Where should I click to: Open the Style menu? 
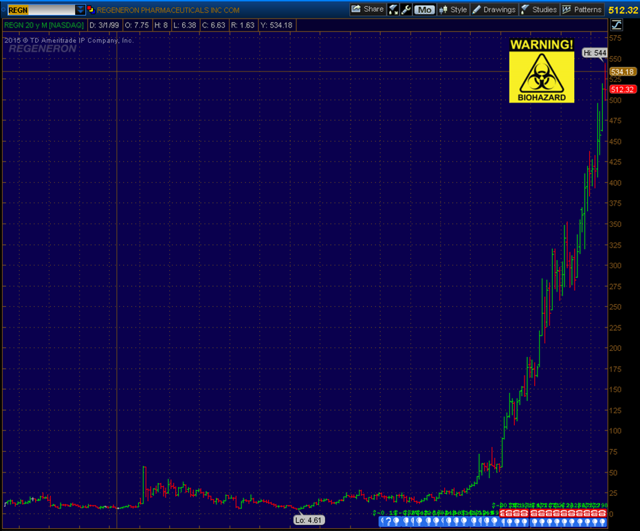[x=453, y=10]
